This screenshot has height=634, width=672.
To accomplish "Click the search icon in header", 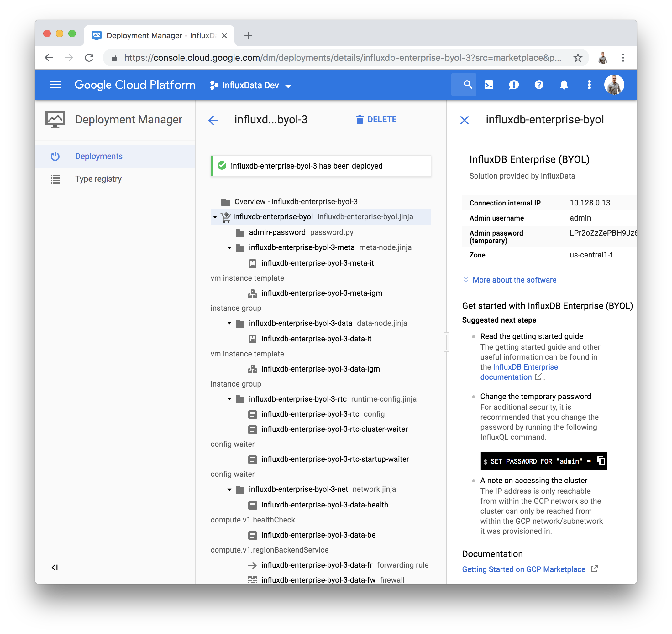I will 468,85.
